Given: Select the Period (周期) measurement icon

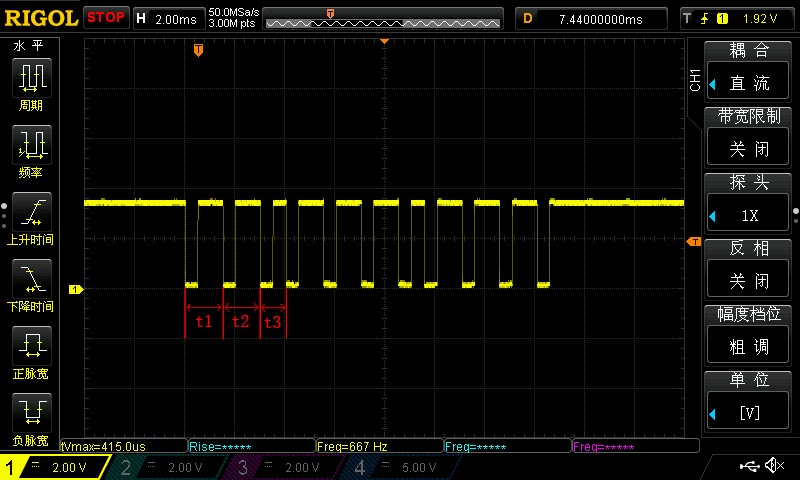Looking at the screenshot, I should point(31,78).
